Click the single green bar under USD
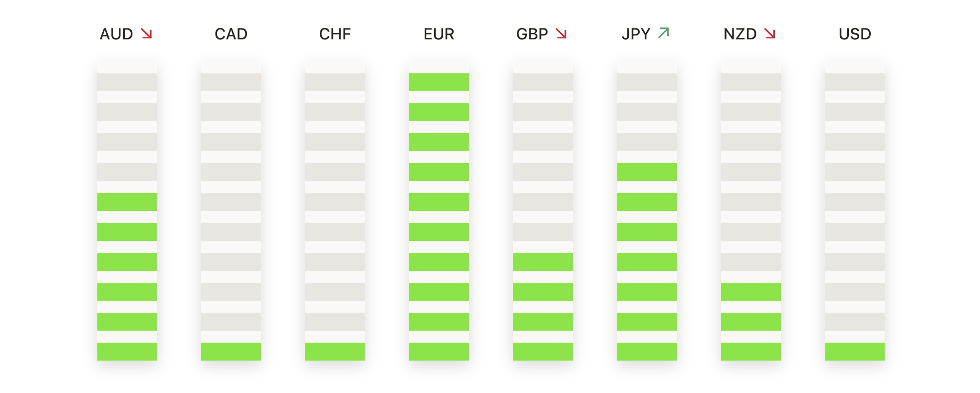This screenshot has width=980, height=393. pyautogui.click(x=855, y=352)
